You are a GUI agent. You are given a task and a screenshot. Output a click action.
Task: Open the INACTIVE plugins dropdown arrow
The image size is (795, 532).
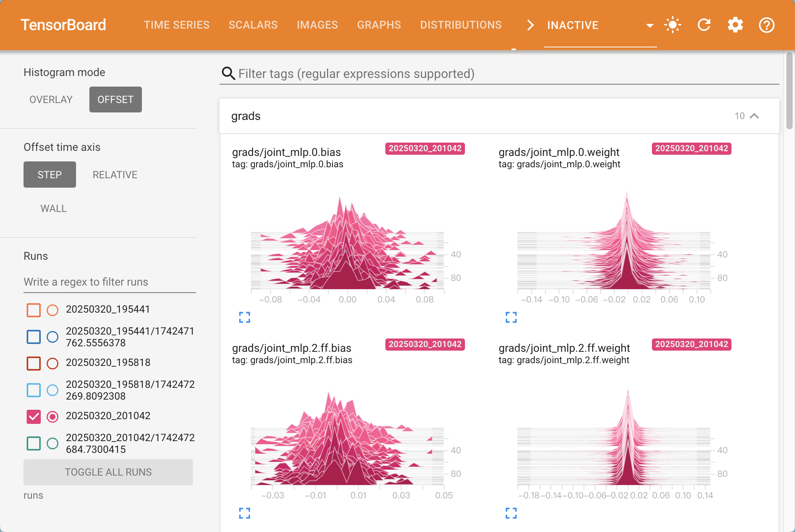650,25
